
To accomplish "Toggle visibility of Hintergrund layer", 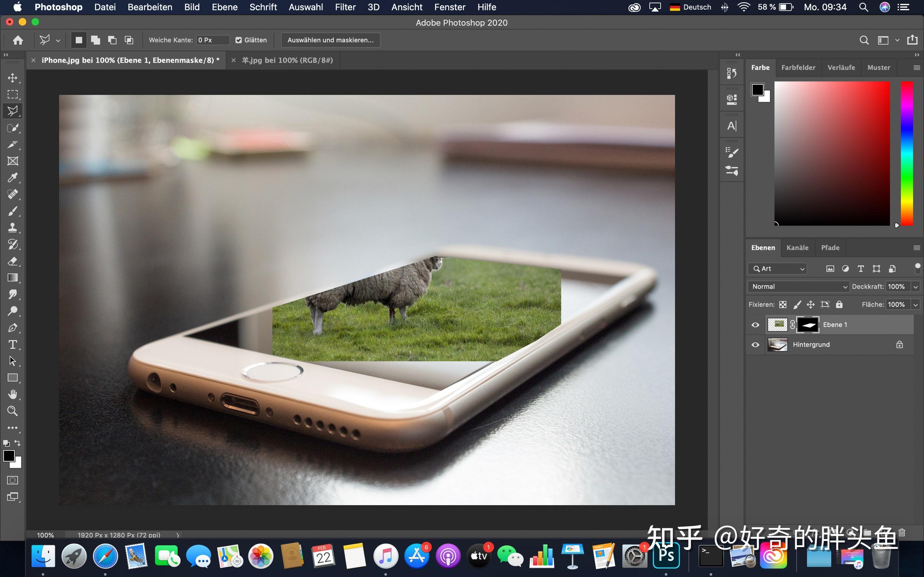I will [x=755, y=344].
